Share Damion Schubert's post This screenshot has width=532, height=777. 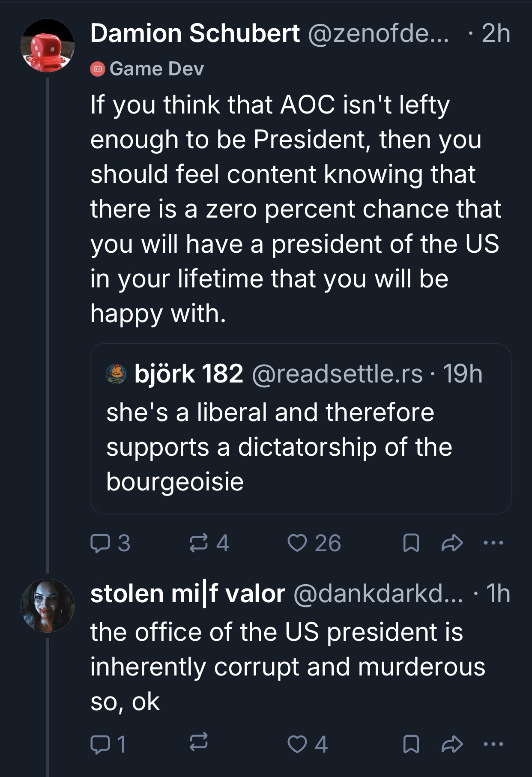coord(452,543)
